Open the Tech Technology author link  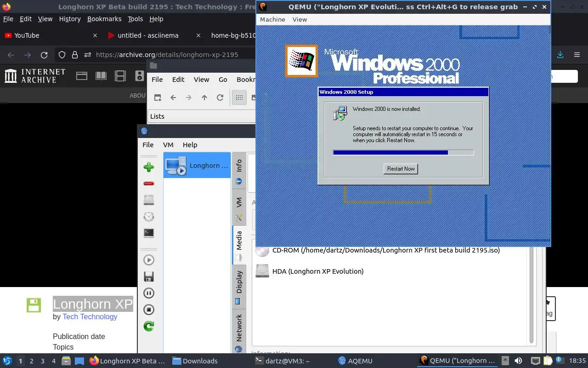[x=90, y=316]
